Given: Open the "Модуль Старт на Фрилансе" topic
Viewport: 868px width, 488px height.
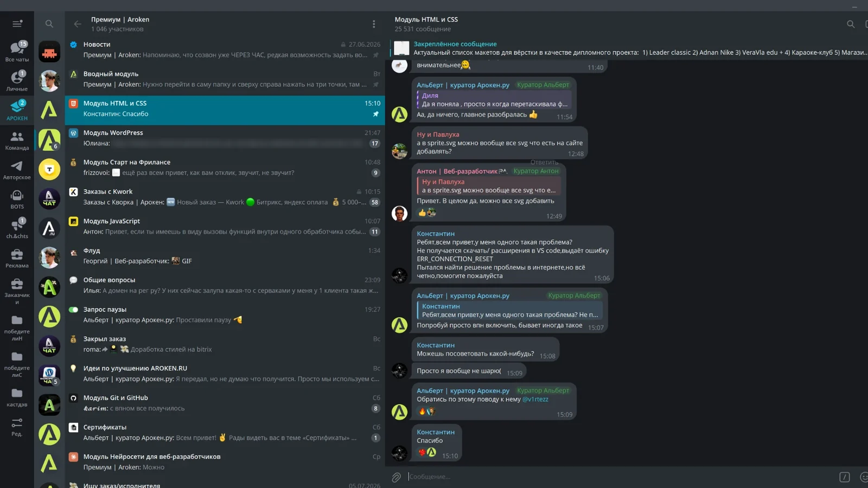Looking at the screenshot, I should [225, 168].
